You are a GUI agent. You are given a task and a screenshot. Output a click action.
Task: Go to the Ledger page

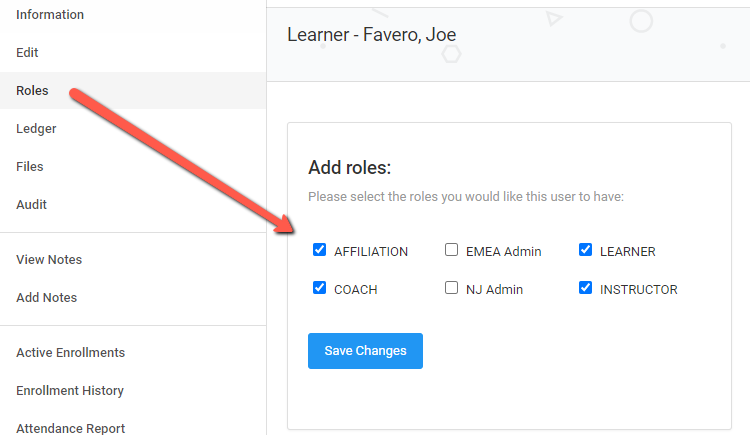coord(36,129)
